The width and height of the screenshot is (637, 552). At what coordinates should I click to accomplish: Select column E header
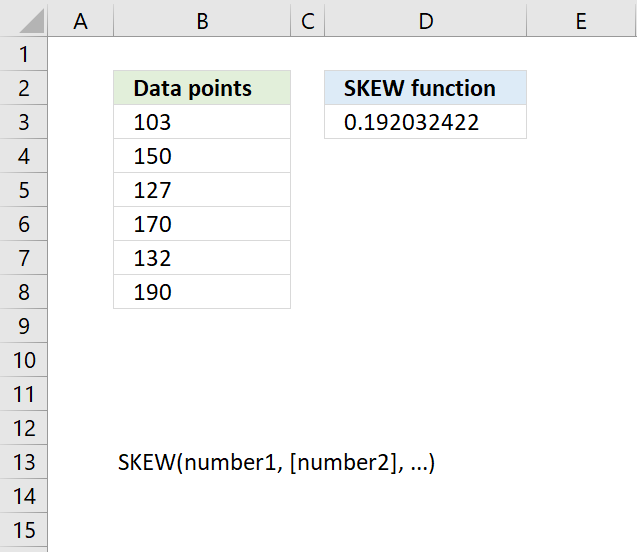pos(581,20)
